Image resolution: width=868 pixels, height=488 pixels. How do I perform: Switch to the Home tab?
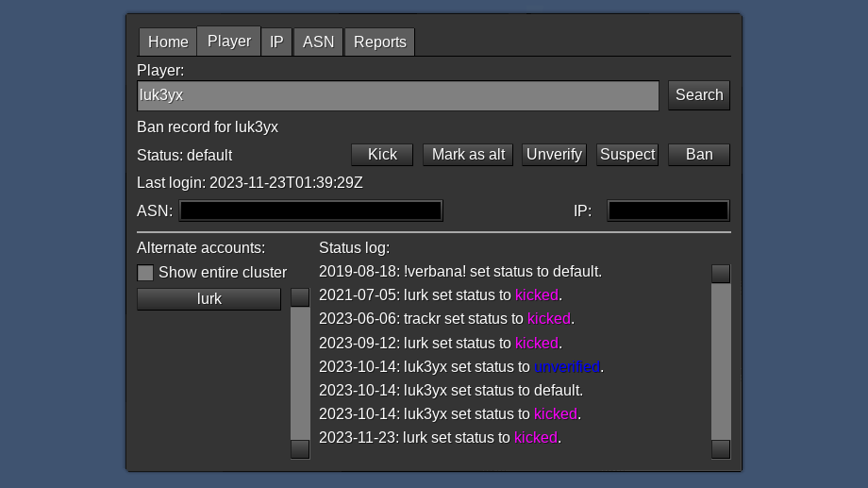168,42
